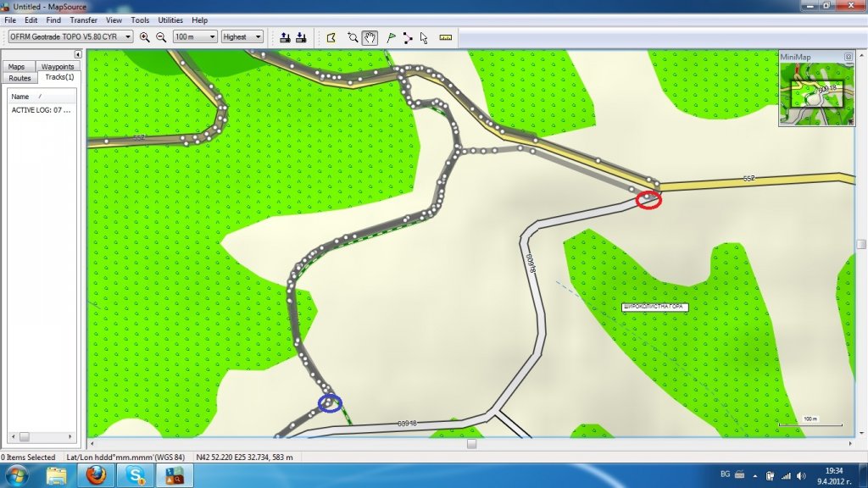Open the Utilities menu
Viewport: 868px width, 488px height.
[x=170, y=20]
